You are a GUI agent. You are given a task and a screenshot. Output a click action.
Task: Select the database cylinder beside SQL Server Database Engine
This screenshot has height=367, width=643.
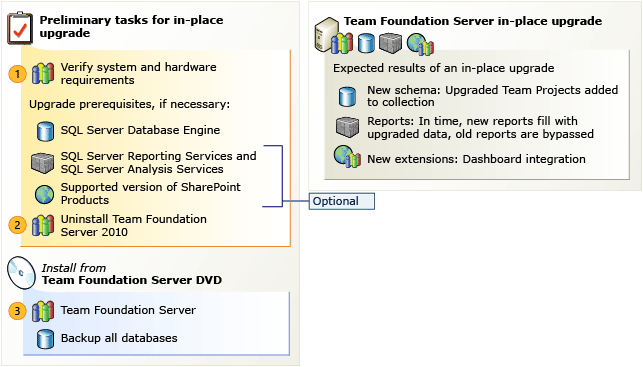45,131
